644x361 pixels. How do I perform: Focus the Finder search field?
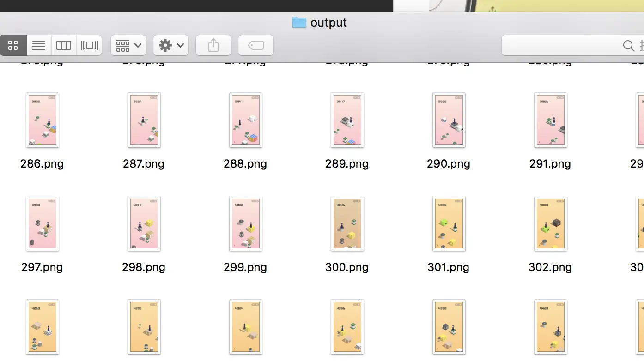tap(573, 45)
